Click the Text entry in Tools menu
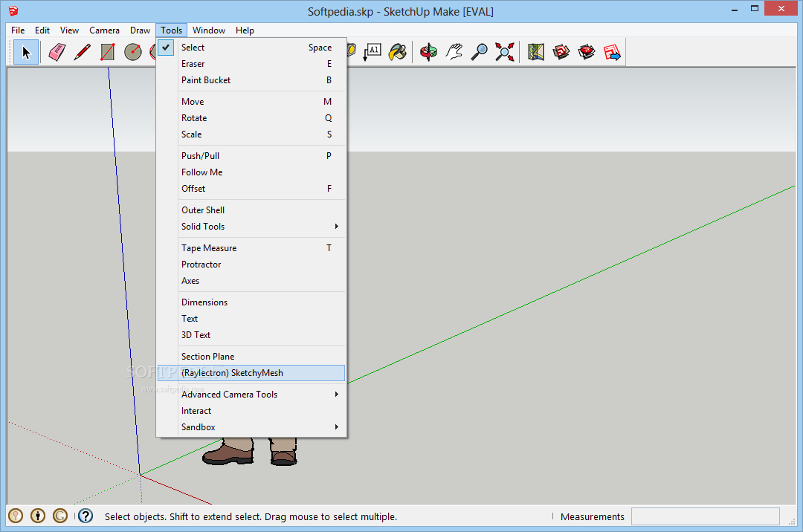The width and height of the screenshot is (803, 532). click(251, 318)
